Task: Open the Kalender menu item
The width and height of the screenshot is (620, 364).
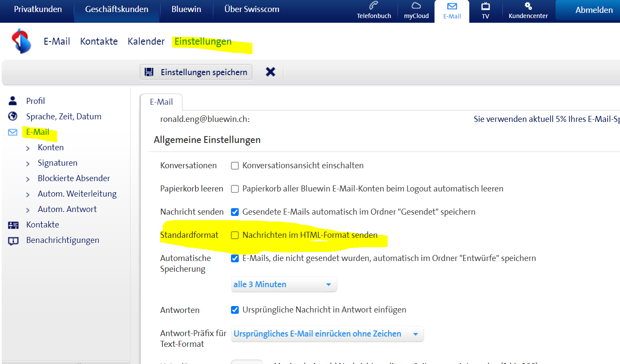Action: 146,42
